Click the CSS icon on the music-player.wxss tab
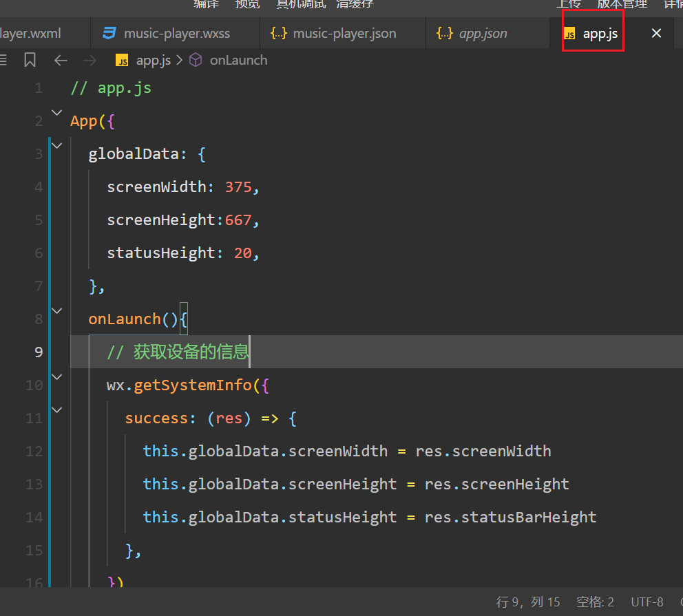The image size is (683, 616). pos(109,33)
